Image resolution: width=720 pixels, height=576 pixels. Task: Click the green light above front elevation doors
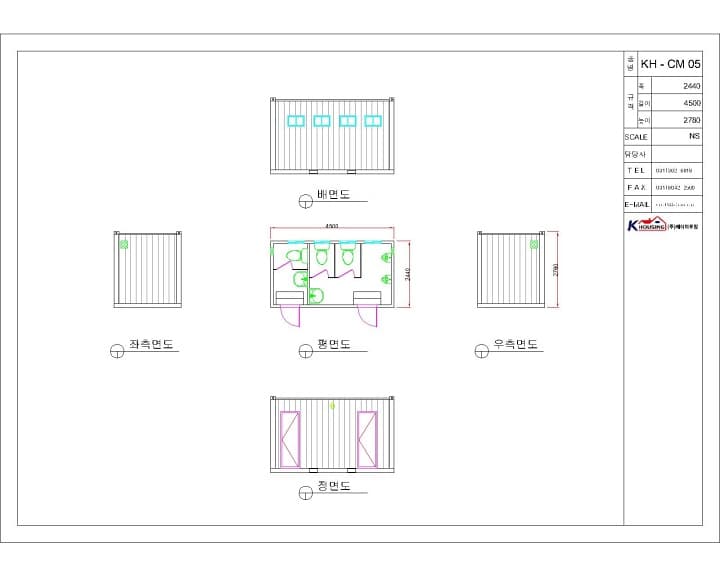point(333,406)
